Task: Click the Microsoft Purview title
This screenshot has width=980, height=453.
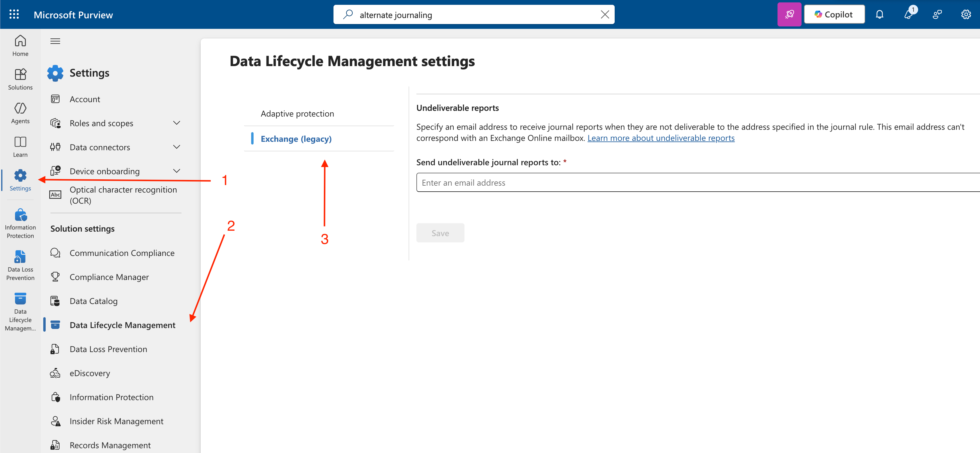Action: 73,15
